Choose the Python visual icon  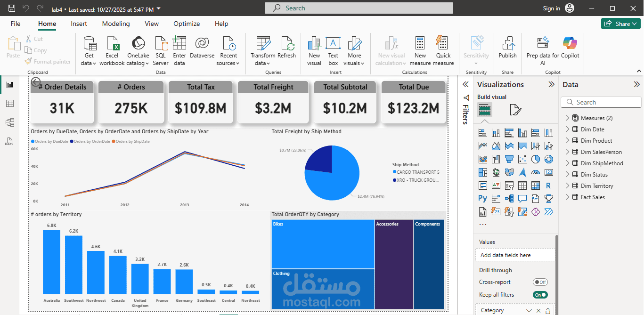[482, 198]
